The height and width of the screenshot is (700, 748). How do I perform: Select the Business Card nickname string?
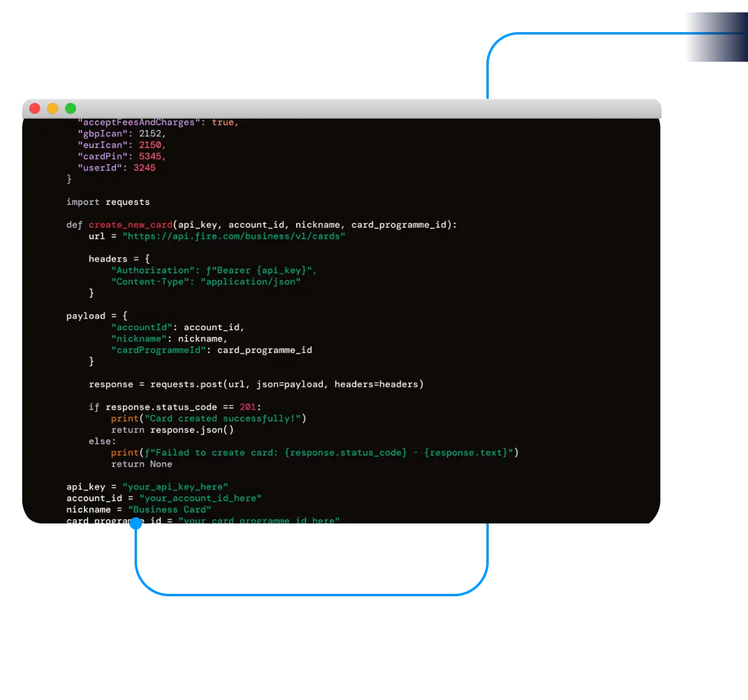coord(170,509)
